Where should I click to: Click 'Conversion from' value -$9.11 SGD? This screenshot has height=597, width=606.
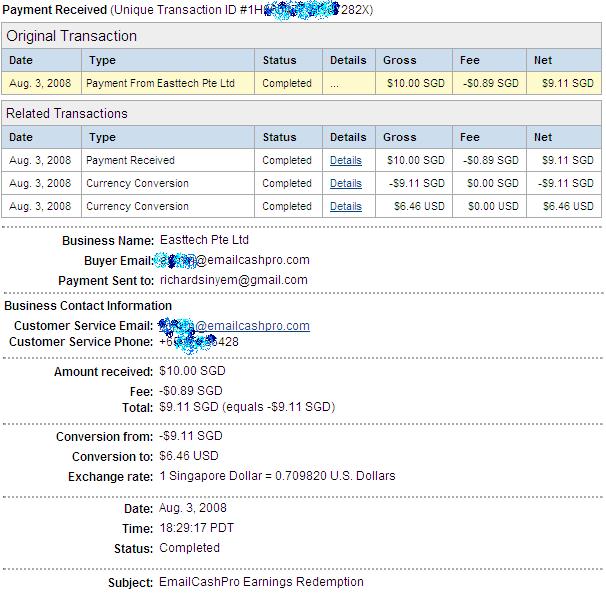pyautogui.click(x=191, y=436)
